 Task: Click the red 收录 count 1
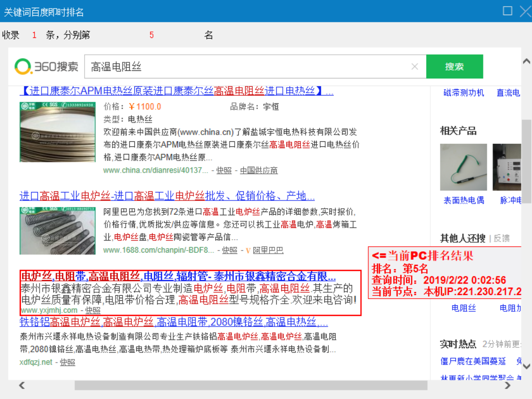(x=34, y=35)
